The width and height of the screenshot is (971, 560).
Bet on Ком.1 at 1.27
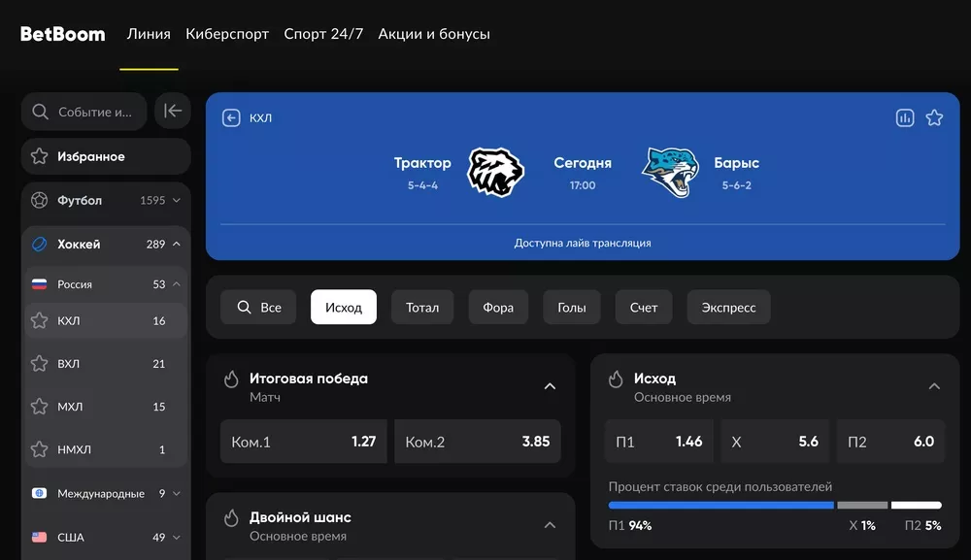pos(303,442)
